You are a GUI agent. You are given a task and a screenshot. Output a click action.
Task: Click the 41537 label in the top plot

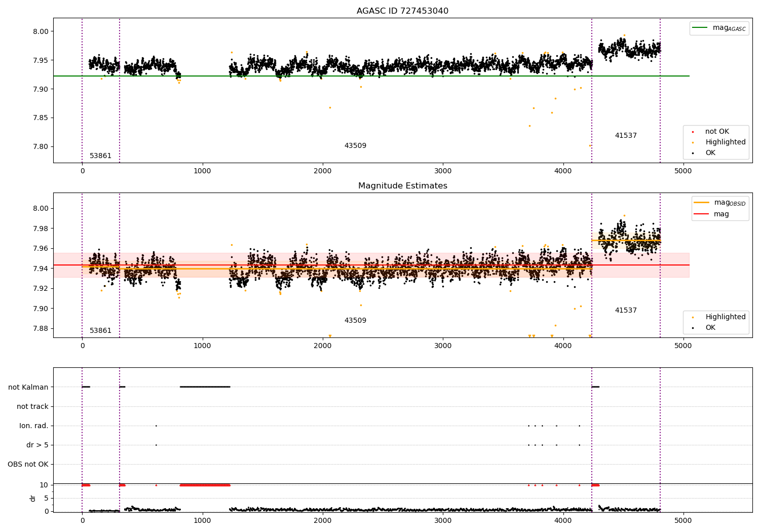pos(626,136)
